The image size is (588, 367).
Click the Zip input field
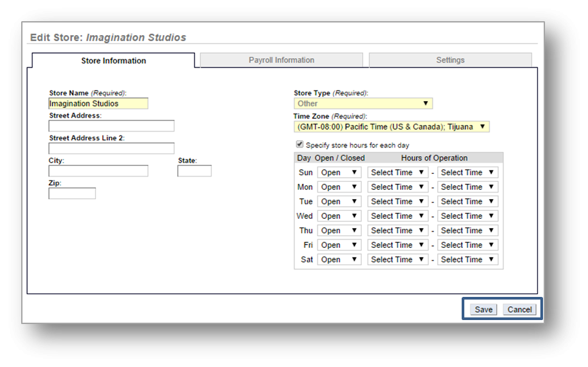coord(72,194)
